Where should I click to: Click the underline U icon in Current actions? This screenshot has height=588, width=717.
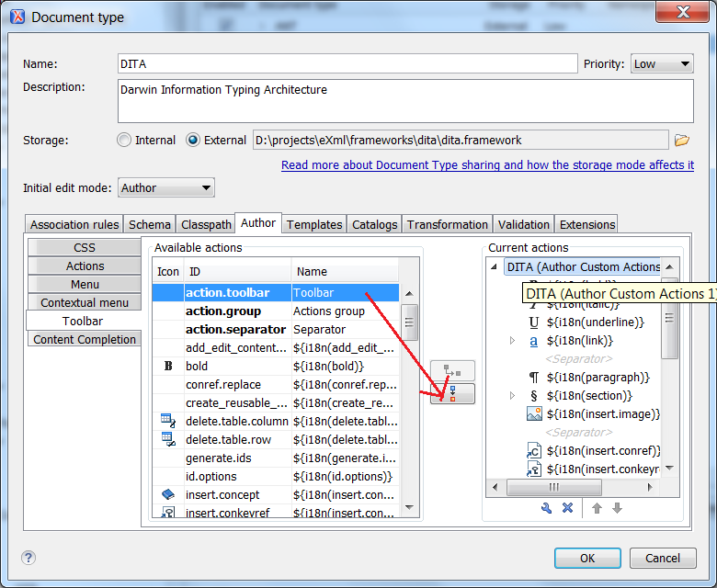coord(534,322)
